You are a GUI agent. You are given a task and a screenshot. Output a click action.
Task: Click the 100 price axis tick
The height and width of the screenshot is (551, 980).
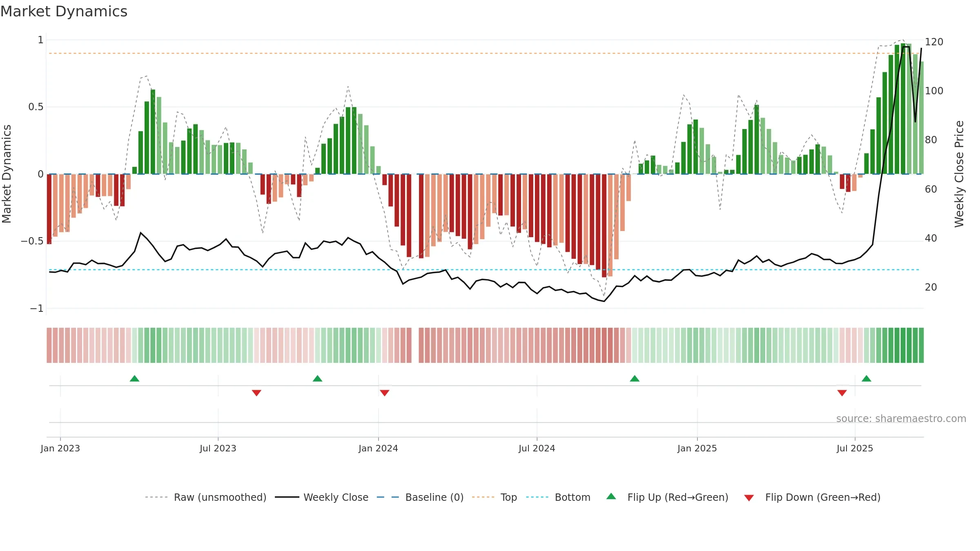(934, 91)
